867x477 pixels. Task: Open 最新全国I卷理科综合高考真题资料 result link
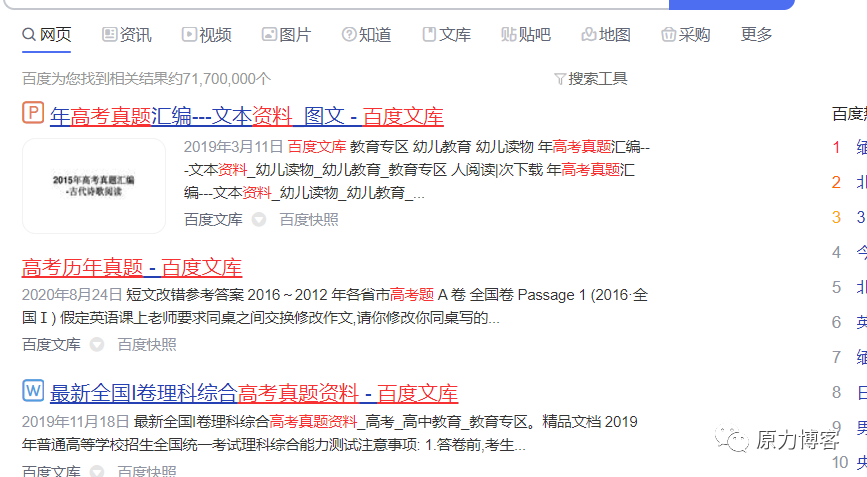(254, 394)
